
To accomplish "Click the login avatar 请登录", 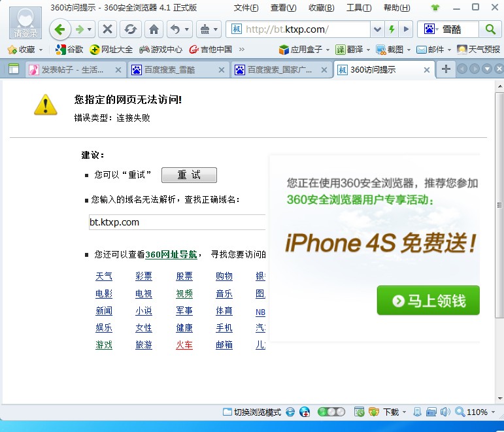I will tap(25, 22).
